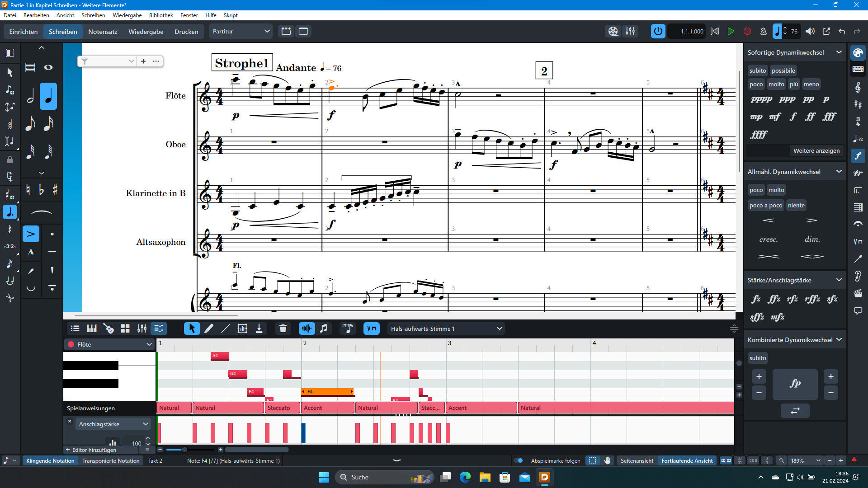Select the half note duration
The height and width of the screenshot is (488, 868).
click(31, 96)
